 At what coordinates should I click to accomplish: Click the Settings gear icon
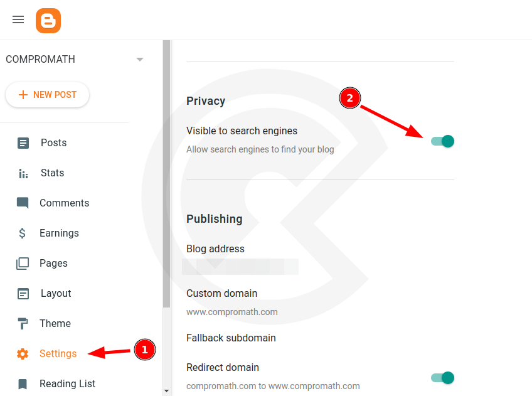click(x=23, y=353)
